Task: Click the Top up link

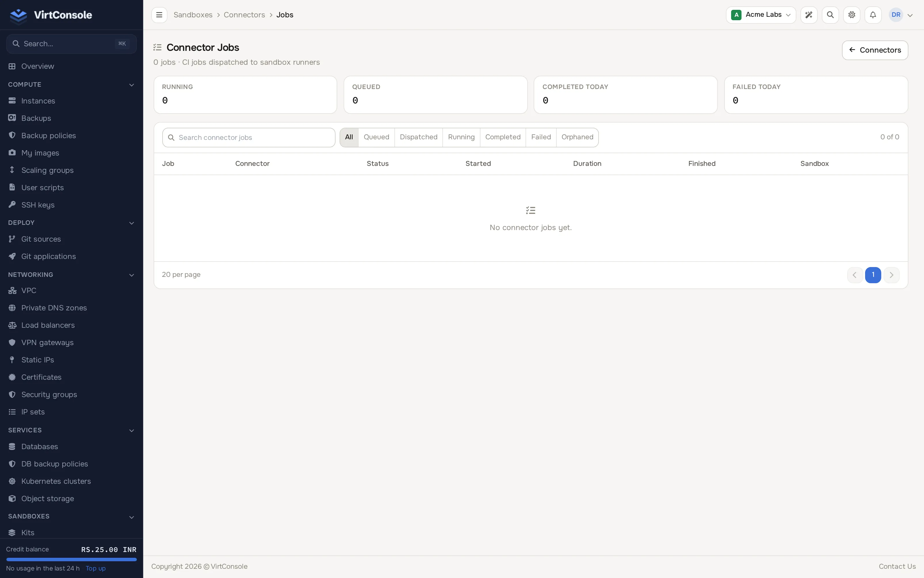Action: tap(96, 568)
